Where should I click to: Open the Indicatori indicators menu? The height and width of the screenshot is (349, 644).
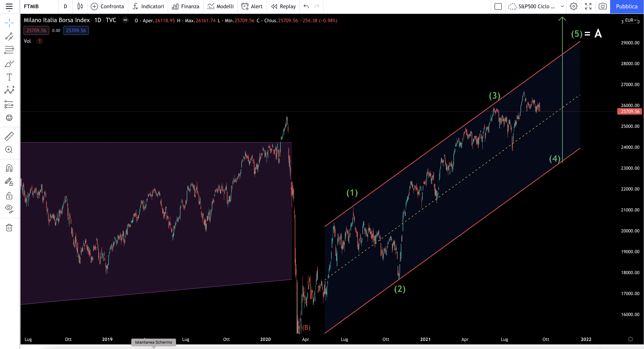pos(148,7)
